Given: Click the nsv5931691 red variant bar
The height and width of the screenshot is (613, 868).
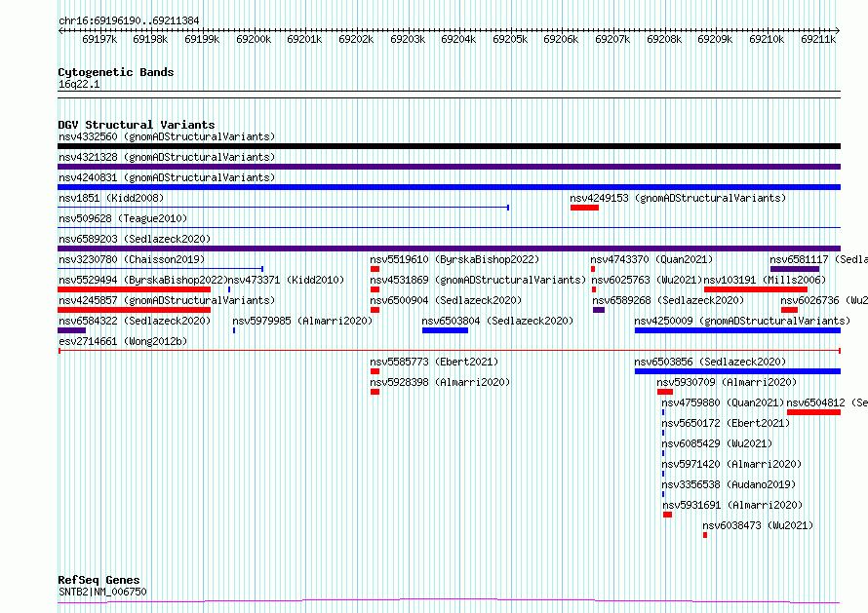Looking at the screenshot, I should pyautogui.click(x=668, y=515).
